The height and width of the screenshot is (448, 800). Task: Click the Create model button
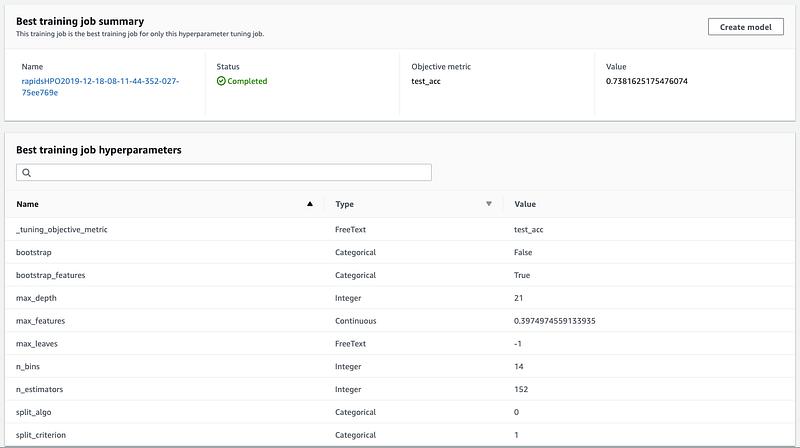[745, 27]
